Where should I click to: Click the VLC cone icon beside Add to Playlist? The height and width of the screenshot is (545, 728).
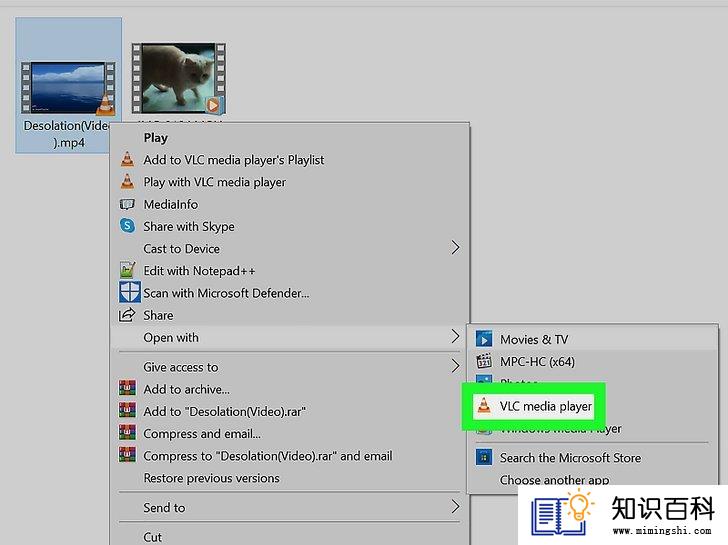point(127,160)
